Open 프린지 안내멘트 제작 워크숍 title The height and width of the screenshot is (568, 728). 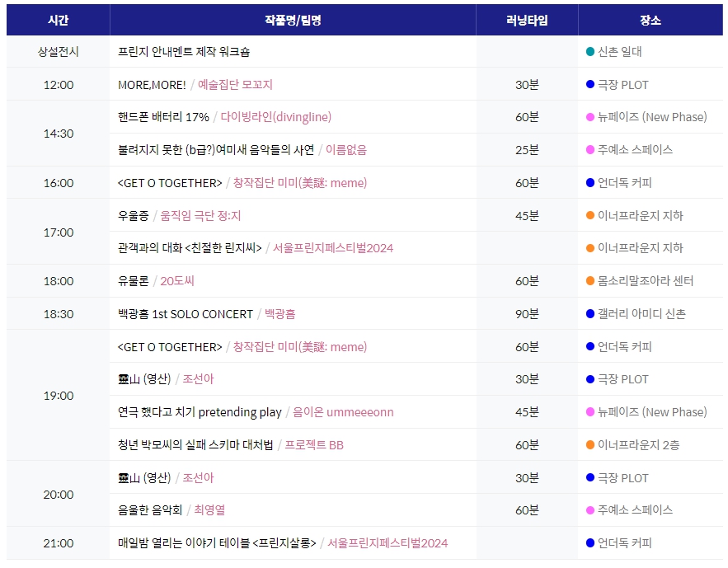[x=184, y=51]
